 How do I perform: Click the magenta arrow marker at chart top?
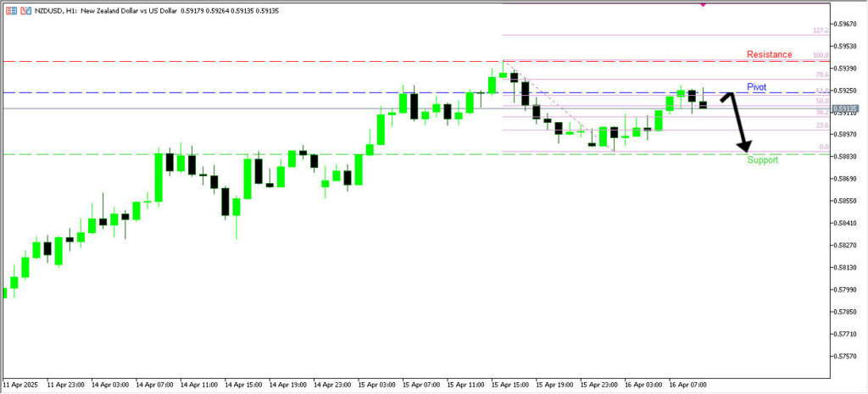tap(703, 5)
